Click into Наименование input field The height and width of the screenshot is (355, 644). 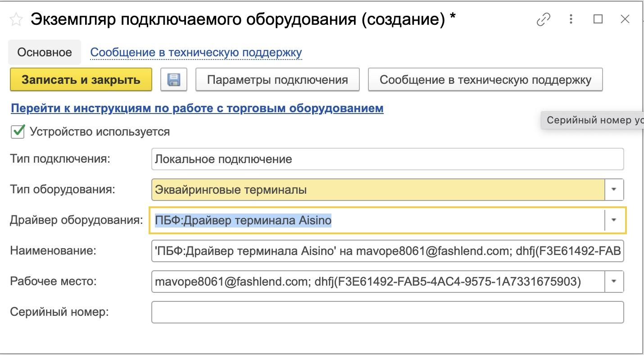point(387,251)
